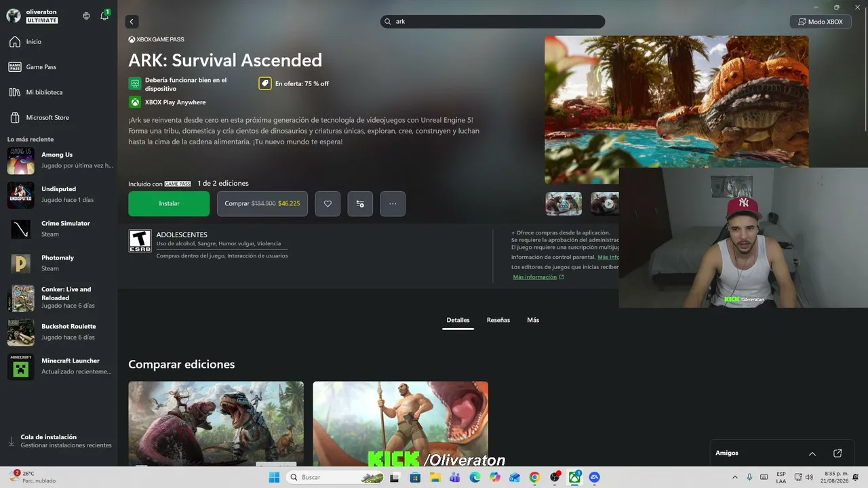Image resolution: width=868 pixels, height=488 pixels.
Task: Open Among Us from recent list
Action: tap(59, 160)
